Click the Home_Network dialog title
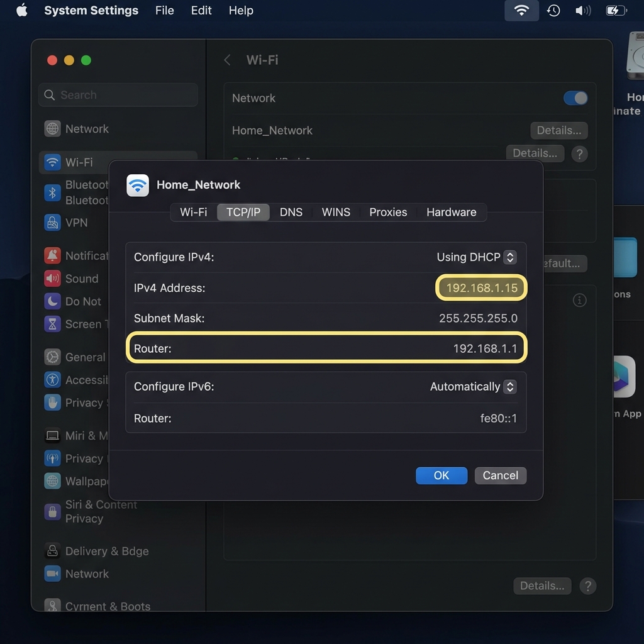Viewport: 644px width, 644px height. 198,185
